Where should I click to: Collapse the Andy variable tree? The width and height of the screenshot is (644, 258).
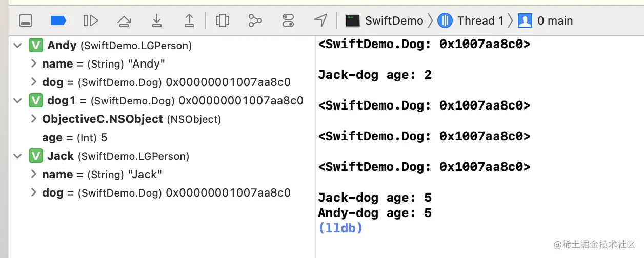pyautogui.click(x=18, y=46)
